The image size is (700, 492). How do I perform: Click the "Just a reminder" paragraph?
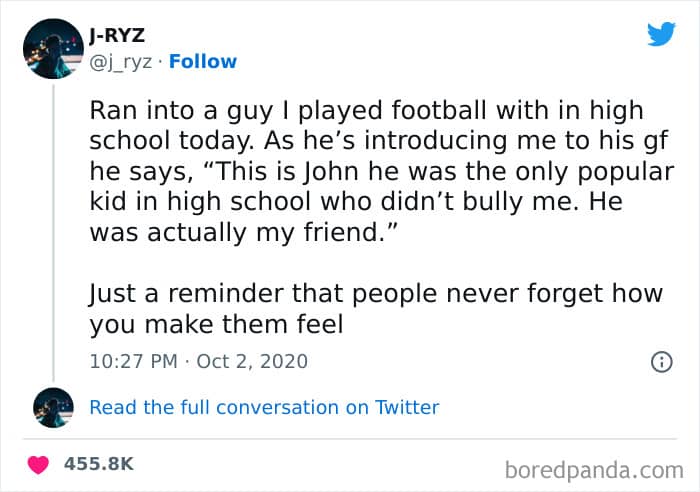click(x=376, y=309)
